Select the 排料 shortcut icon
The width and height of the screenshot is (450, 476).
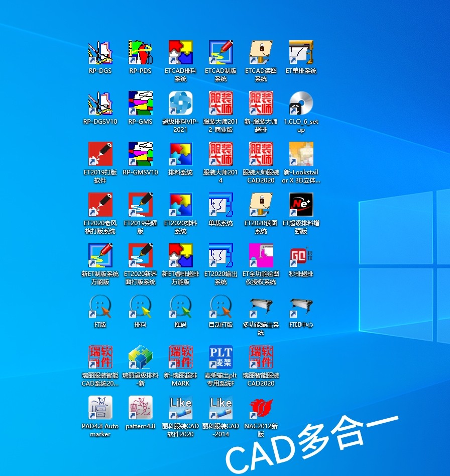click(x=141, y=306)
